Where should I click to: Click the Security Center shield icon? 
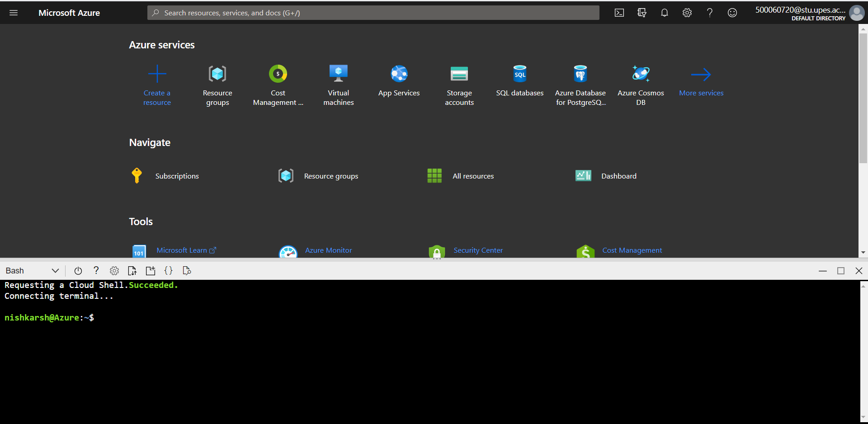pos(437,251)
